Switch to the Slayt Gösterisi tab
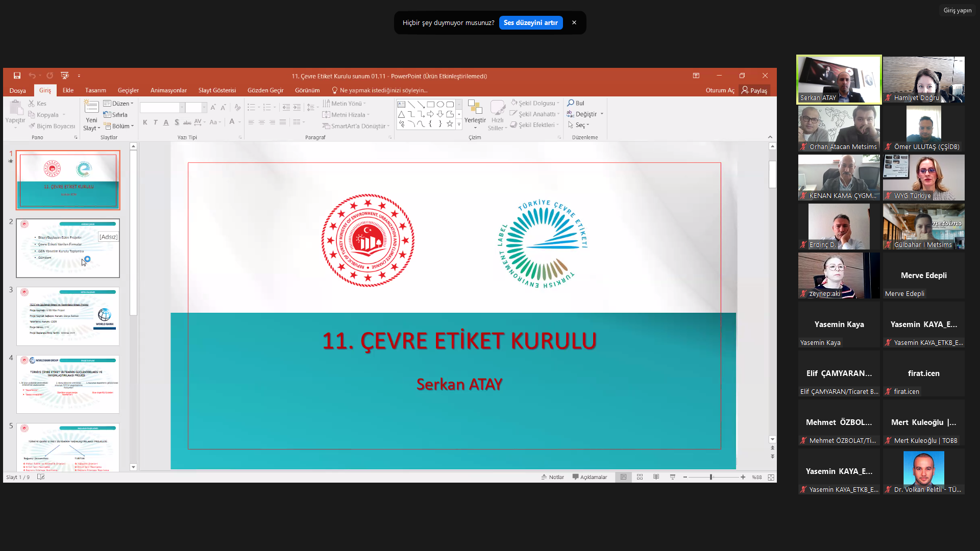The image size is (980, 551). (x=217, y=90)
